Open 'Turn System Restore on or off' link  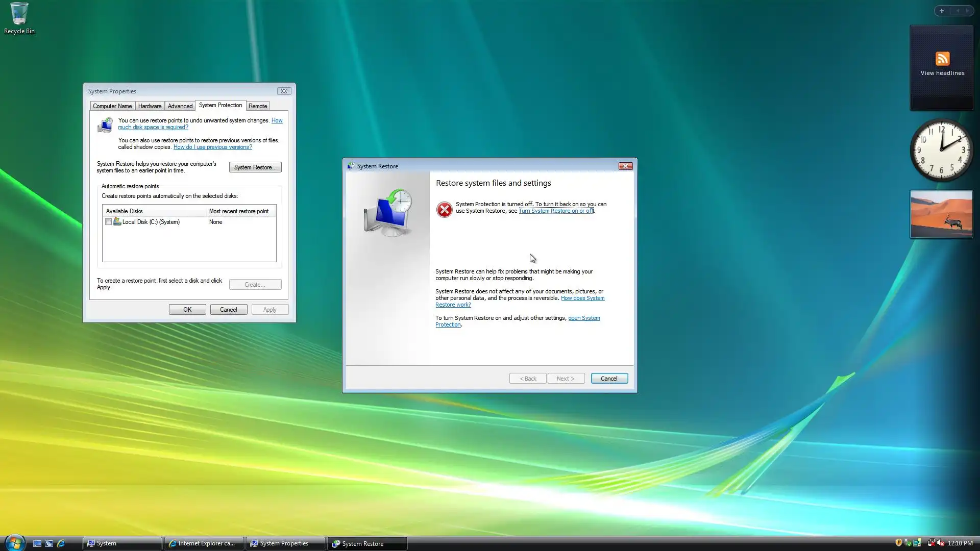556,211
